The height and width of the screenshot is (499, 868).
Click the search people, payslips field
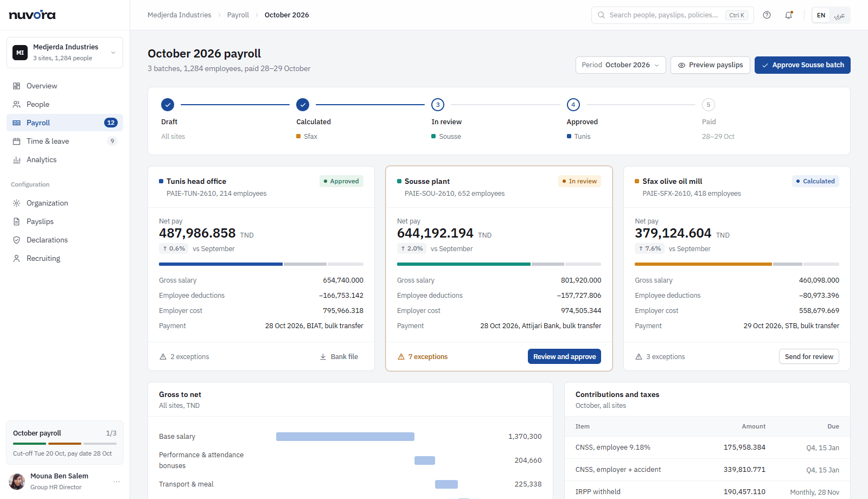point(673,15)
